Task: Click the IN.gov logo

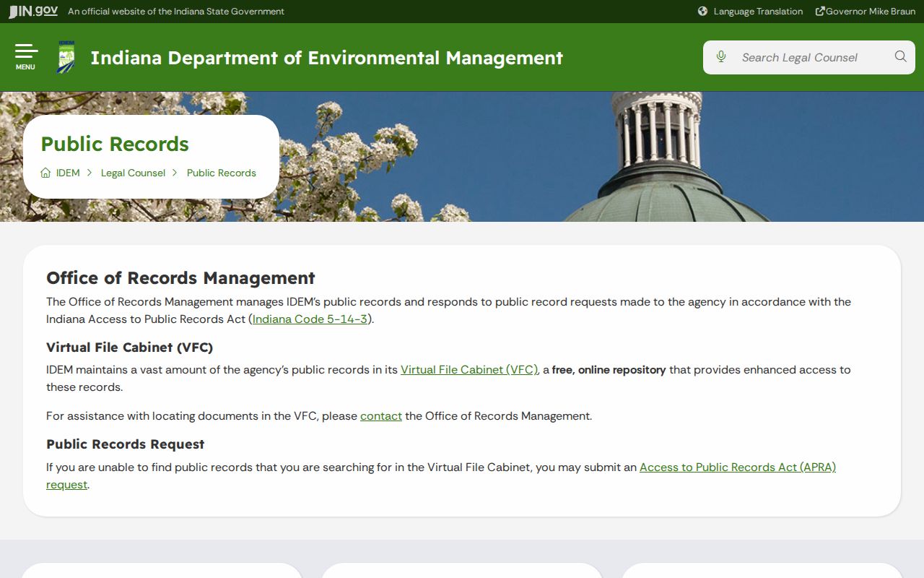Action: [x=33, y=11]
